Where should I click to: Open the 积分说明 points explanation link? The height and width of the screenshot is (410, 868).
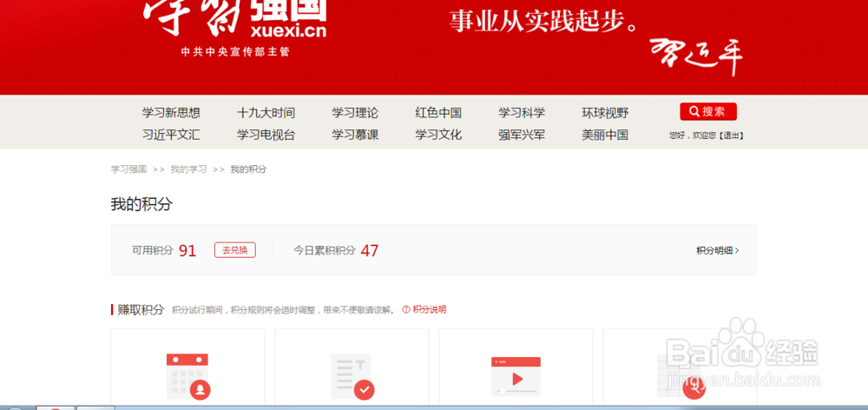pyautogui.click(x=429, y=310)
